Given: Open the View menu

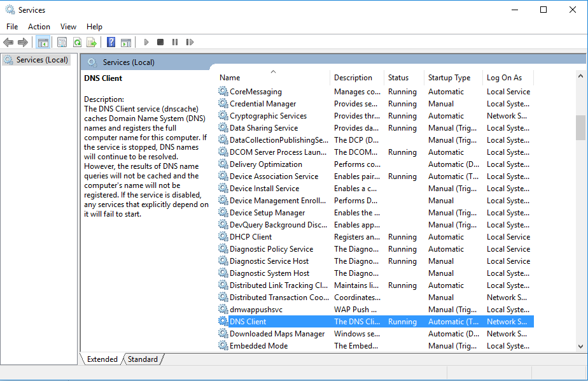Looking at the screenshot, I should coord(68,27).
